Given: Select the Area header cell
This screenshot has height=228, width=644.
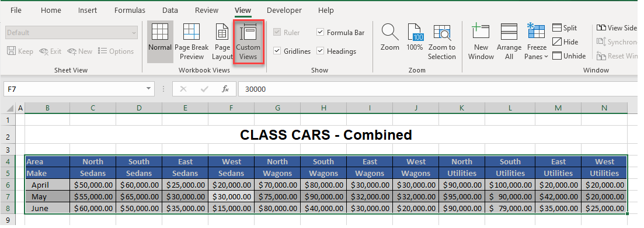Looking at the screenshot, I should [x=47, y=162].
